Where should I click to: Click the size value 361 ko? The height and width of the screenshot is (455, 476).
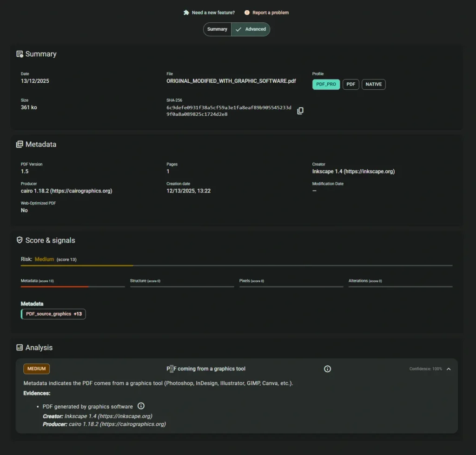29,107
